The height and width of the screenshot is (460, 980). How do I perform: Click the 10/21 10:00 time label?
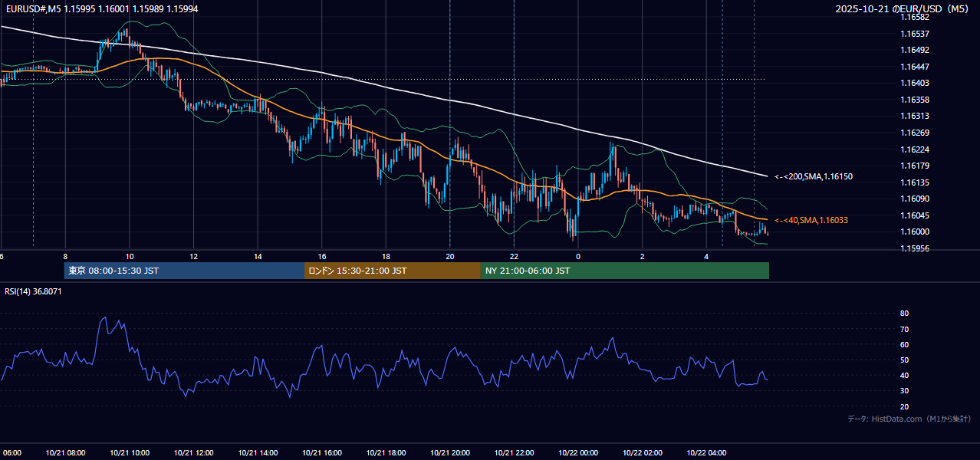[130, 453]
